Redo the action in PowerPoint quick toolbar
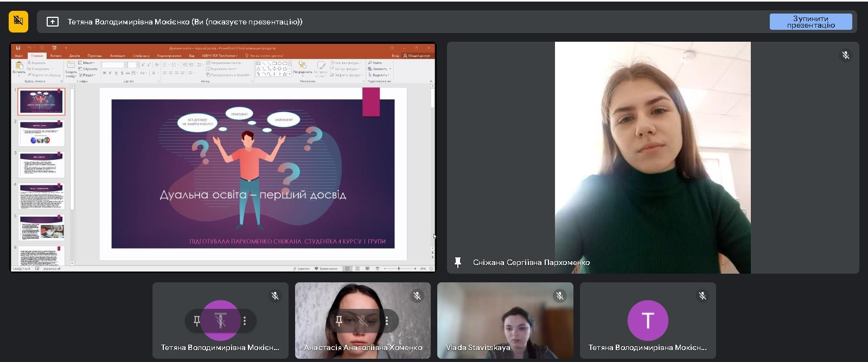Screen dimensions: 868x362 point(41,48)
